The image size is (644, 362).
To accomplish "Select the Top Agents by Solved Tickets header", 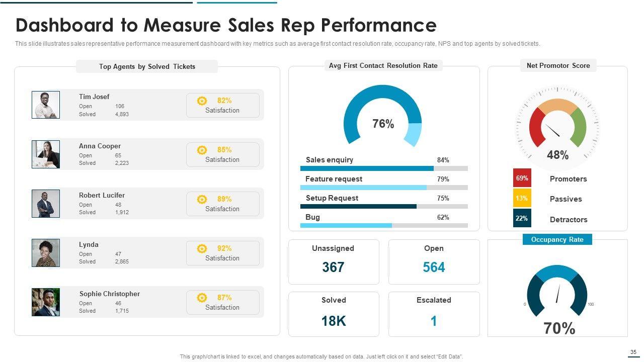I will (147, 66).
